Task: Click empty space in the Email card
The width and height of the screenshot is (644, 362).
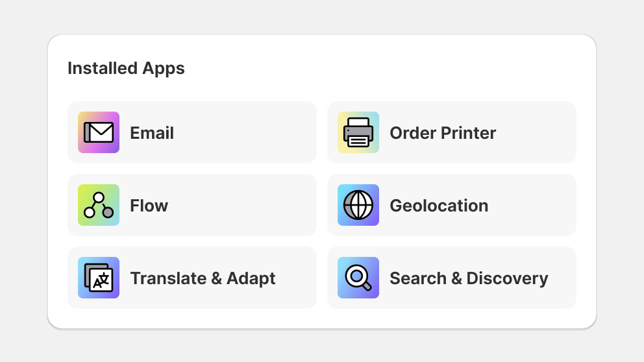Action: coord(247,132)
